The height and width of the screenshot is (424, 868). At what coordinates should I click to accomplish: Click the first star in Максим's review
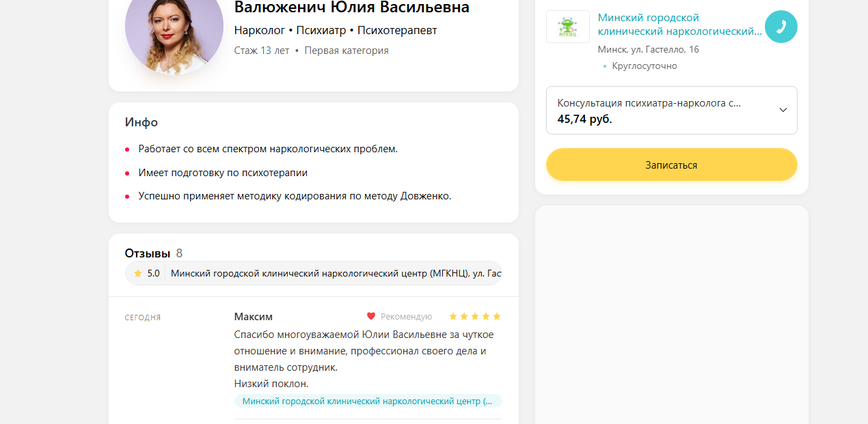453,316
